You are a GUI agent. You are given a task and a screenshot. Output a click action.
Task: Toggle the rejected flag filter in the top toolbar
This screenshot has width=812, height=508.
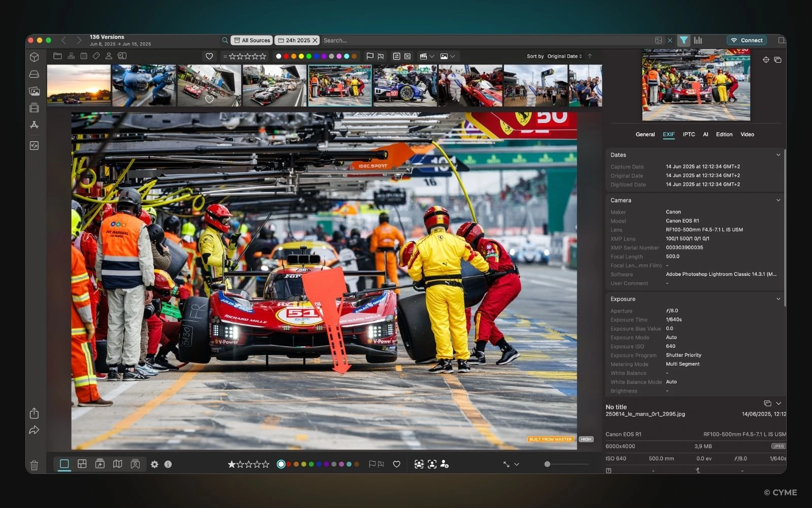381,56
